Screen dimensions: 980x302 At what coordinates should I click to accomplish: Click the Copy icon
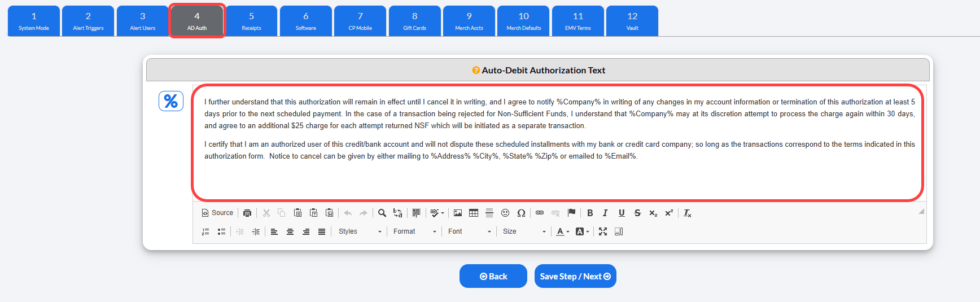pos(282,213)
